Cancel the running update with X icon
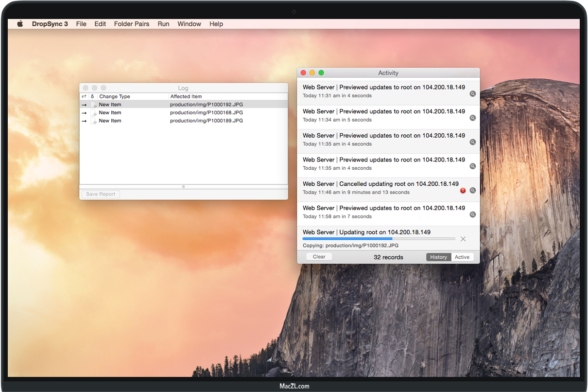 click(x=463, y=239)
